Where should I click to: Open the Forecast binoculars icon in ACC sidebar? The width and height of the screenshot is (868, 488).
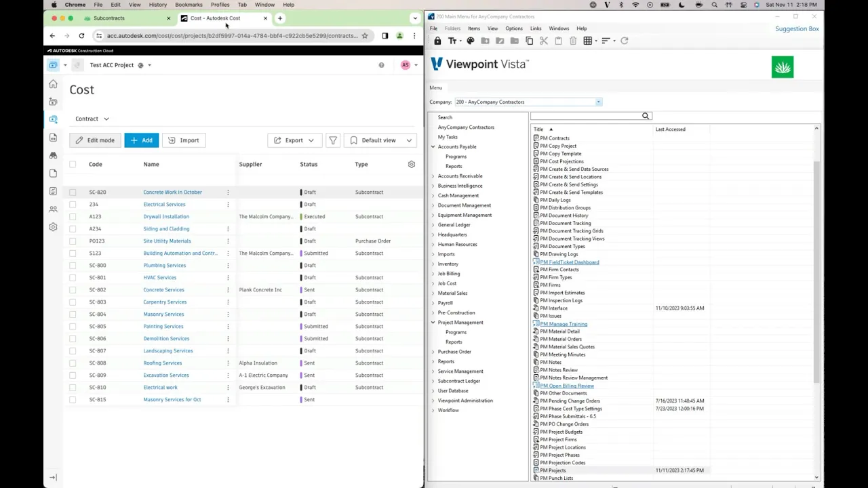pyautogui.click(x=53, y=155)
